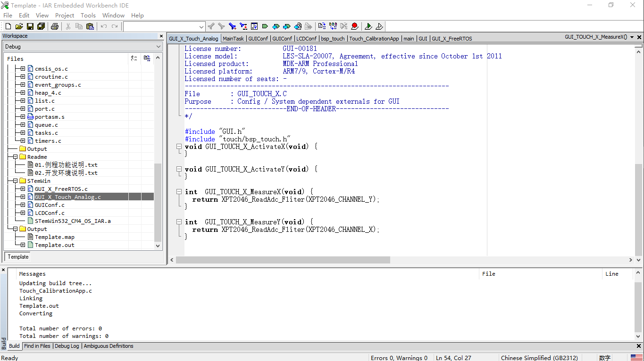Click the Line column header in Build messages
The width and height of the screenshot is (644, 361).
tap(611, 274)
